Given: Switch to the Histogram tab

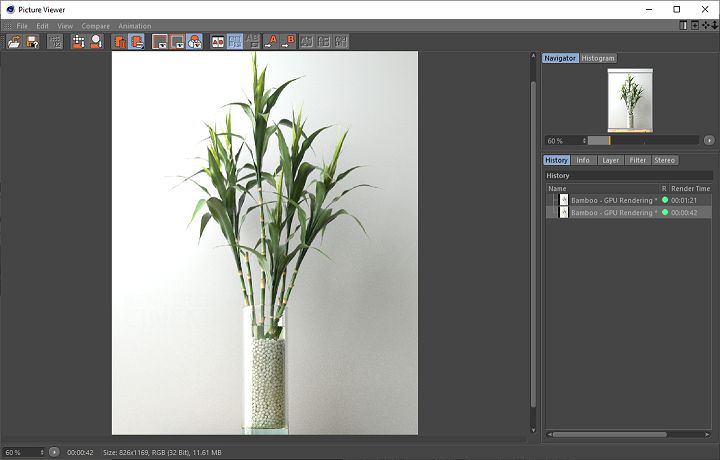Looking at the screenshot, I should coord(598,58).
